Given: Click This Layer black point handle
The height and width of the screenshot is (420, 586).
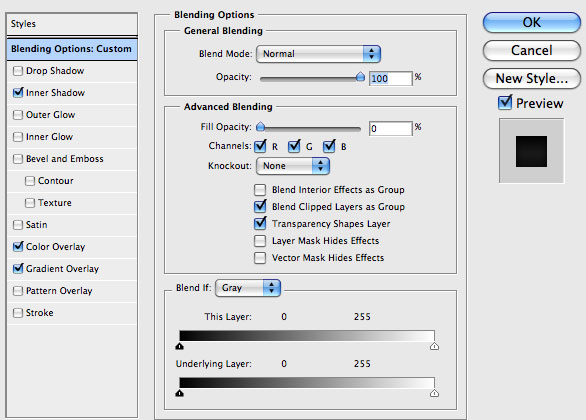Looking at the screenshot, I should [x=180, y=346].
